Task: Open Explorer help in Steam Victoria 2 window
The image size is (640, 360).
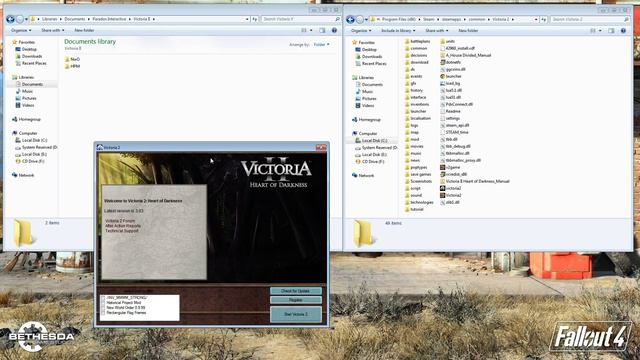Action: [x=623, y=31]
